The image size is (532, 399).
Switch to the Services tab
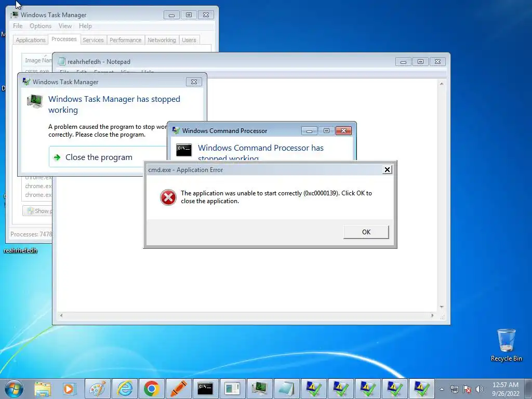click(93, 40)
